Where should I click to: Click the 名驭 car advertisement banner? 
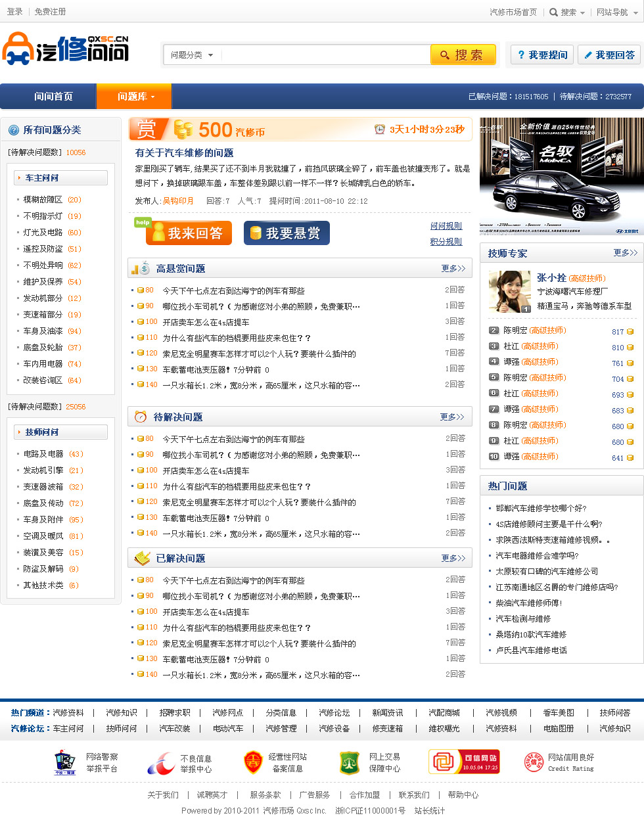tap(562, 176)
